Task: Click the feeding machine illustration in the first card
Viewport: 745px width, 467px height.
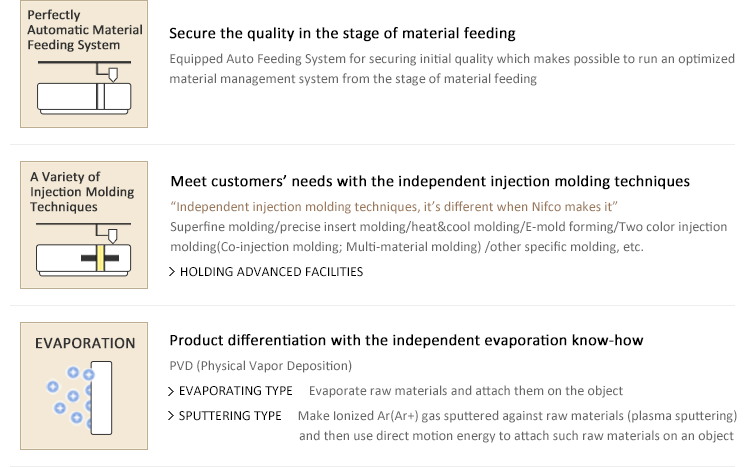Action: (84, 87)
